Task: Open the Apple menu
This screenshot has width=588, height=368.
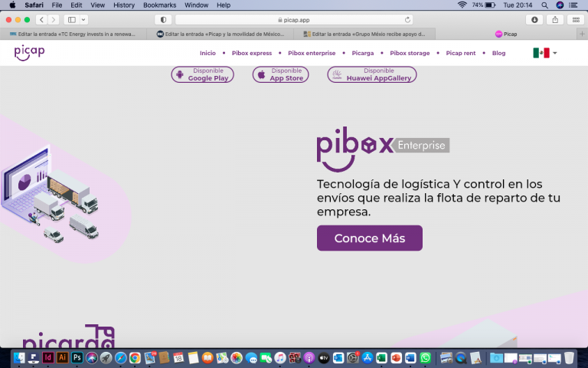Action: [12, 5]
